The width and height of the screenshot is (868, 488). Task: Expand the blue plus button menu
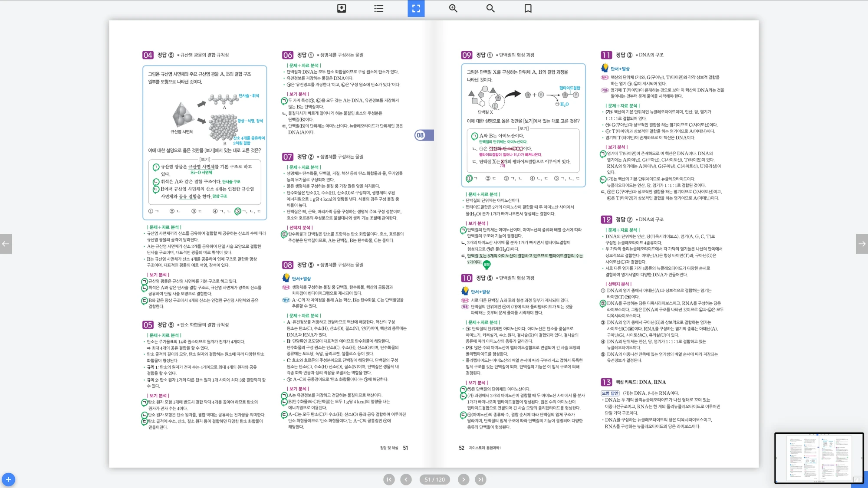[8, 479]
